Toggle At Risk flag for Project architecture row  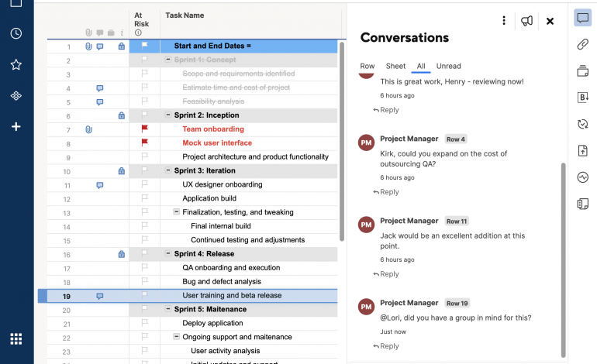click(x=144, y=156)
